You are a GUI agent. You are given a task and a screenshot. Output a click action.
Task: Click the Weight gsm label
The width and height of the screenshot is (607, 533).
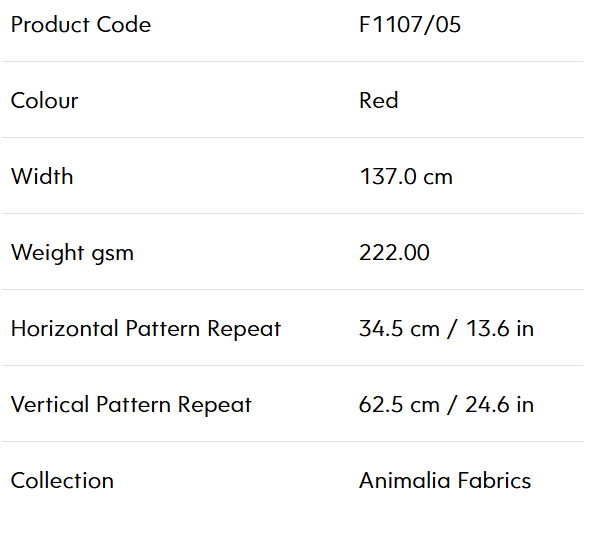click(x=72, y=253)
